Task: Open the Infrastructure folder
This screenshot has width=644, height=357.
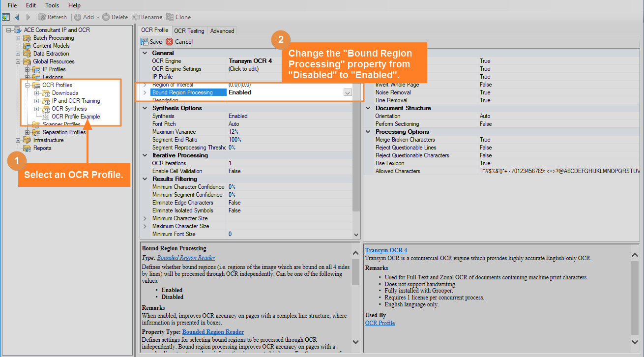Action: pyautogui.click(x=49, y=140)
